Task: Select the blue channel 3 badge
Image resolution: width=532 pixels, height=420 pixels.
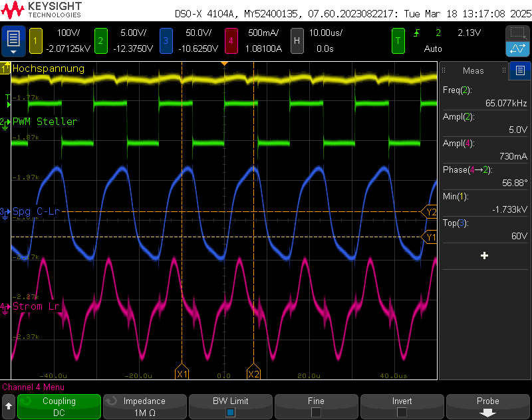Action: click(166, 41)
